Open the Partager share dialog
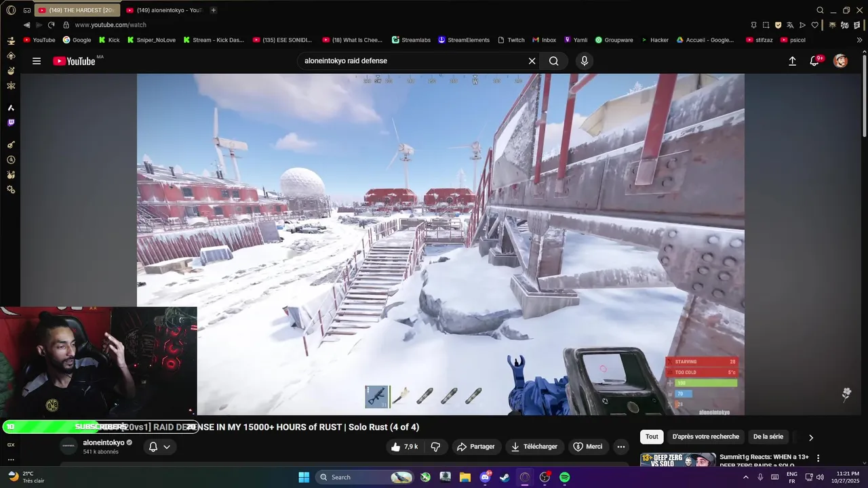 coord(476,447)
